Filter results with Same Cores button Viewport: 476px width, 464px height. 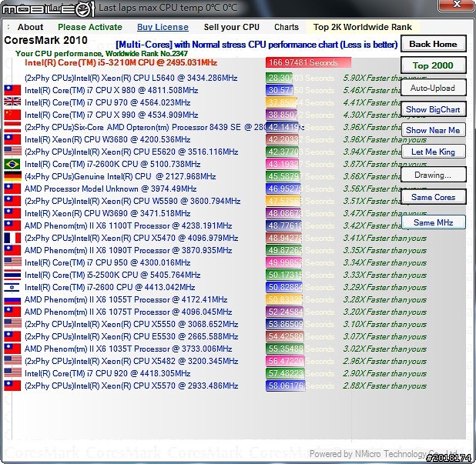tap(433, 197)
